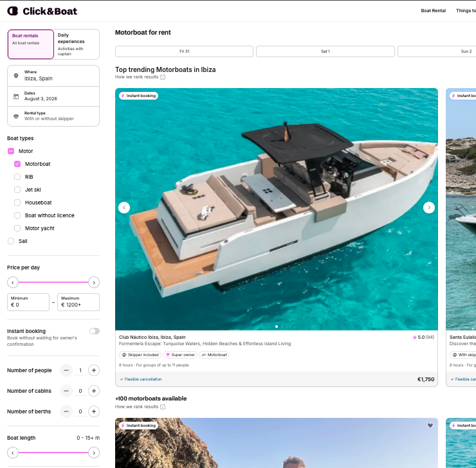Click info icon next to Top trending ranking
Screen dimensions: 476x468
pyautogui.click(x=163, y=77)
